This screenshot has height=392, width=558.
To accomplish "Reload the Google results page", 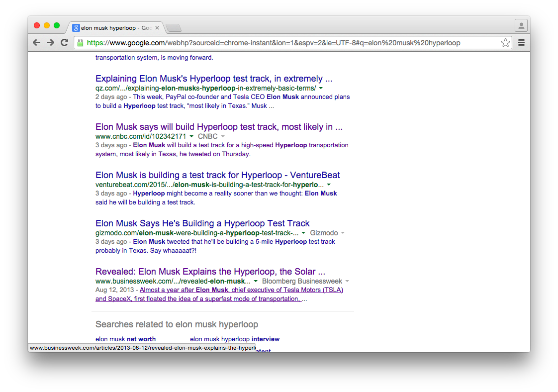I will tap(65, 43).
